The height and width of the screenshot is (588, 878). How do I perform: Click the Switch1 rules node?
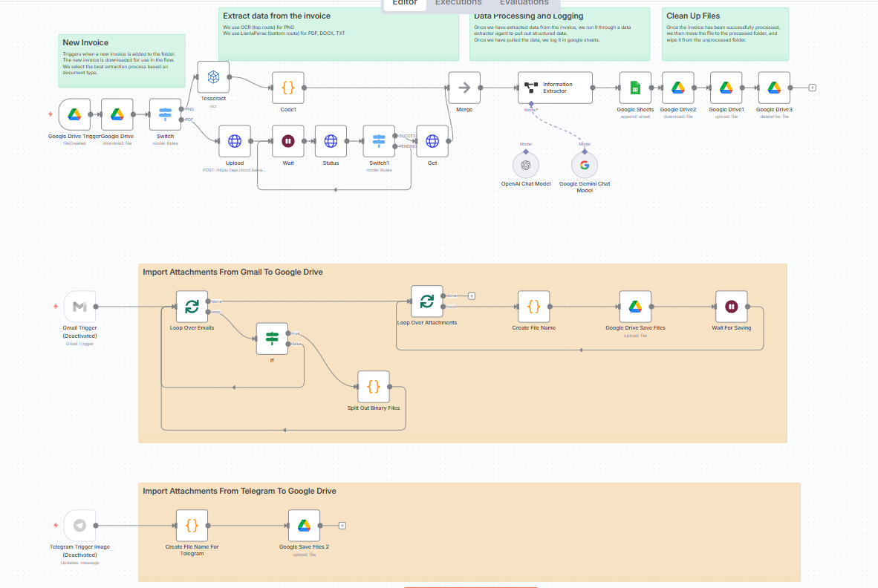(x=379, y=140)
